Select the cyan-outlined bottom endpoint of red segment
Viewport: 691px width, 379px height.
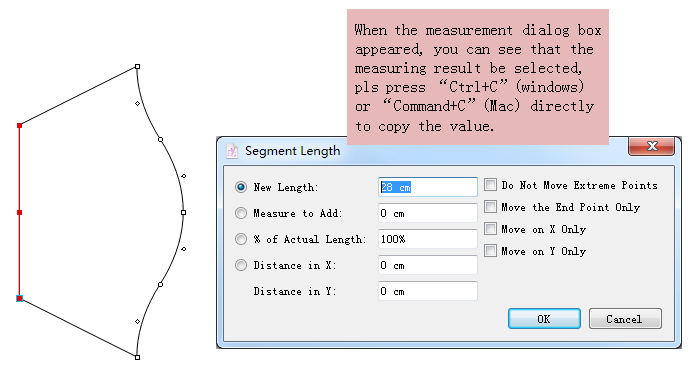(19, 298)
